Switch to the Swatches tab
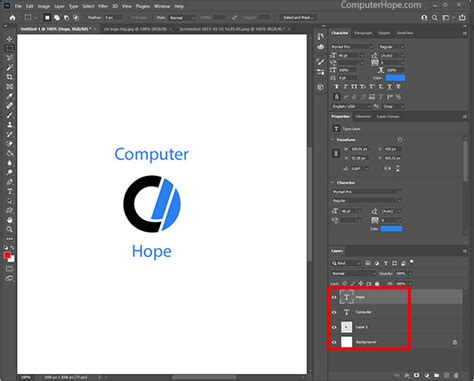This screenshot has height=381, width=474. [x=405, y=33]
